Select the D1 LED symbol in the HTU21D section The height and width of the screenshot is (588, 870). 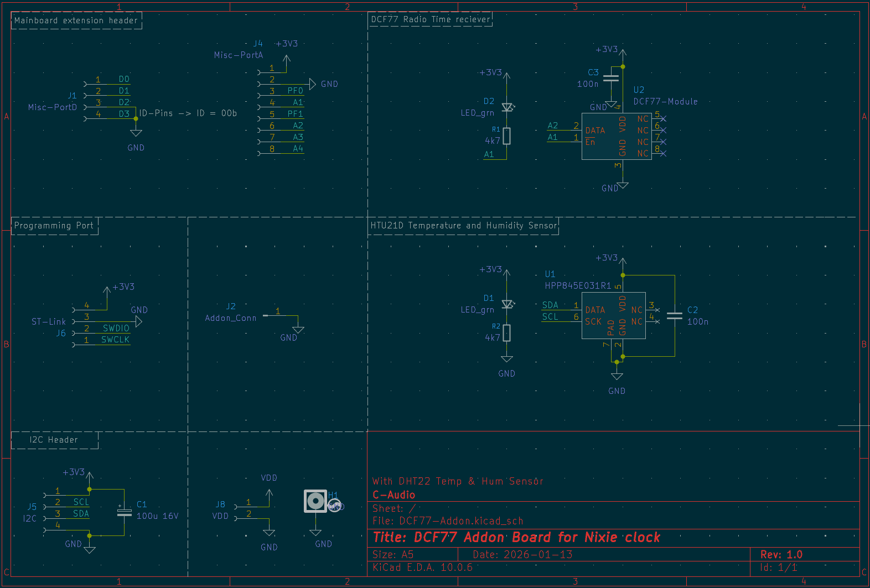coord(507,304)
